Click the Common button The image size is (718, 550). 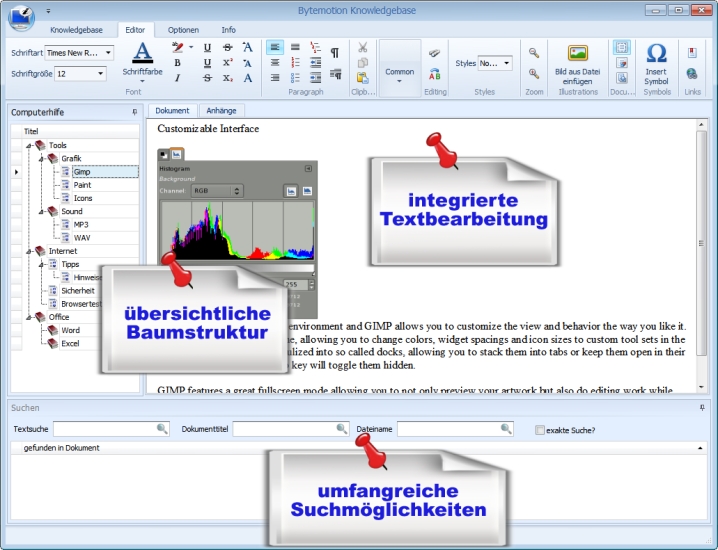[x=400, y=71]
